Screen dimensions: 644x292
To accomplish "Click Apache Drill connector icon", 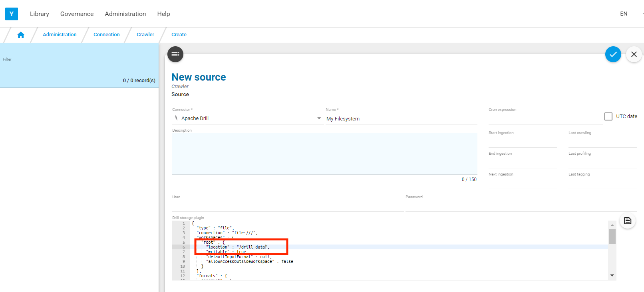I will 176,118.
